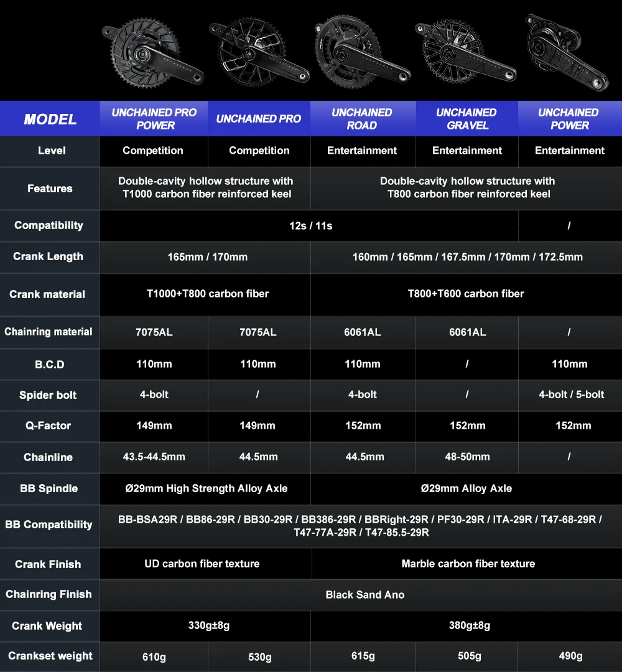Click the 12s / 11s compatibility cell

coord(309,226)
